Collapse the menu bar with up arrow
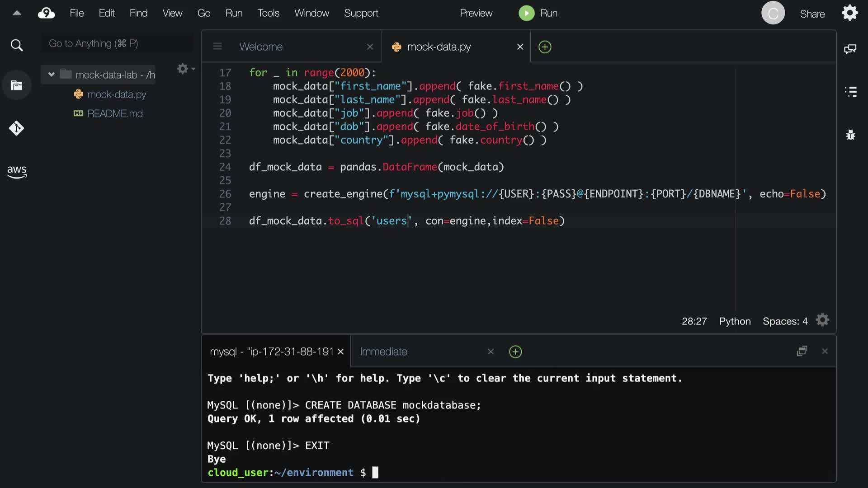The width and height of the screenshot is (868, 488). coord(17,13)
